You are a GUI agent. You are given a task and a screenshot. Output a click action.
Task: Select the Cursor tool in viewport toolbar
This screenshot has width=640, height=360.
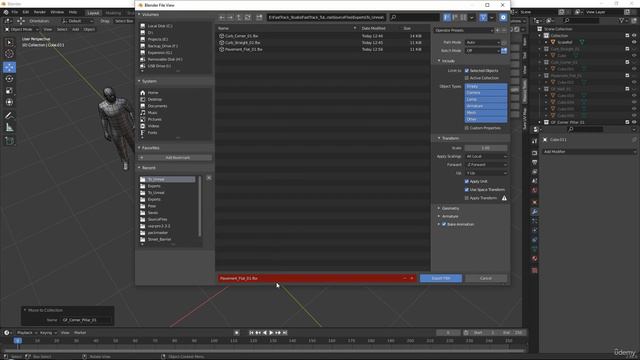click(x=9, y=54)
